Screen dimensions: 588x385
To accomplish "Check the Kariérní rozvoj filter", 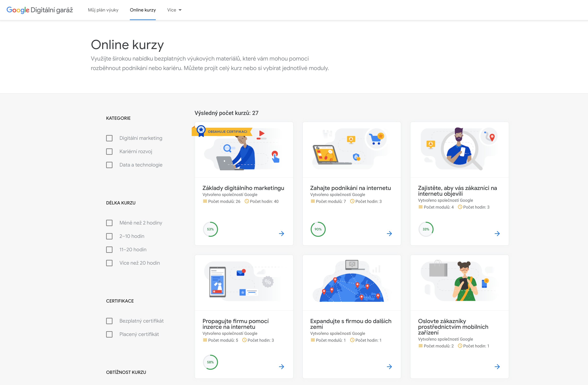I will (x=109, y=151).
